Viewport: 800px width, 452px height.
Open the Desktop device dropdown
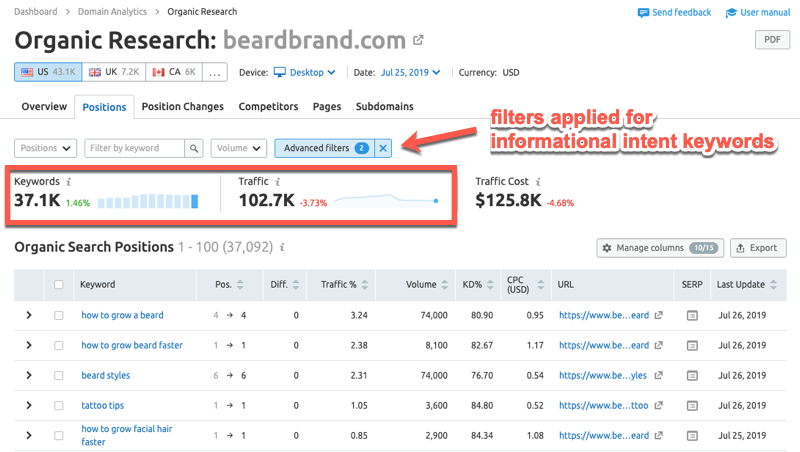(305, 72)
